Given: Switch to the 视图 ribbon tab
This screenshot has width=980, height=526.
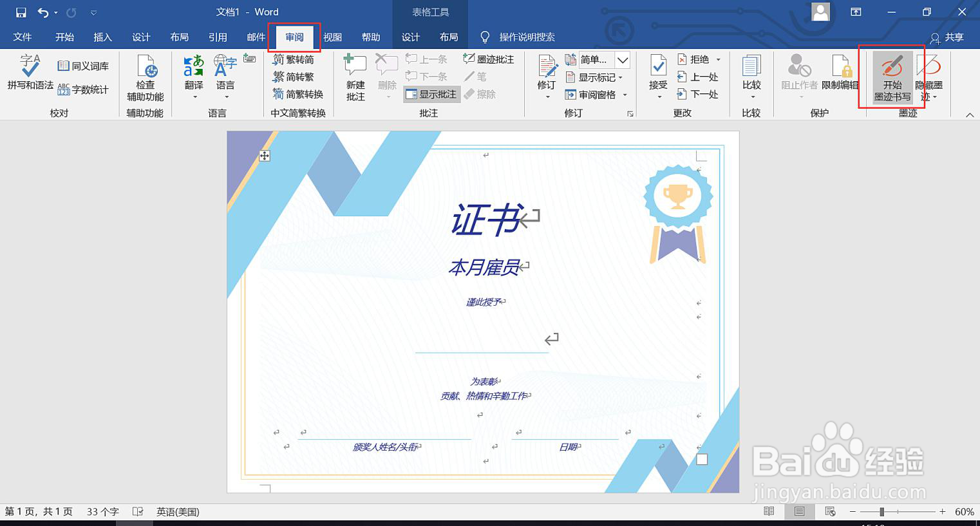Looking at the screenshot, I should [x=332, y=37].
